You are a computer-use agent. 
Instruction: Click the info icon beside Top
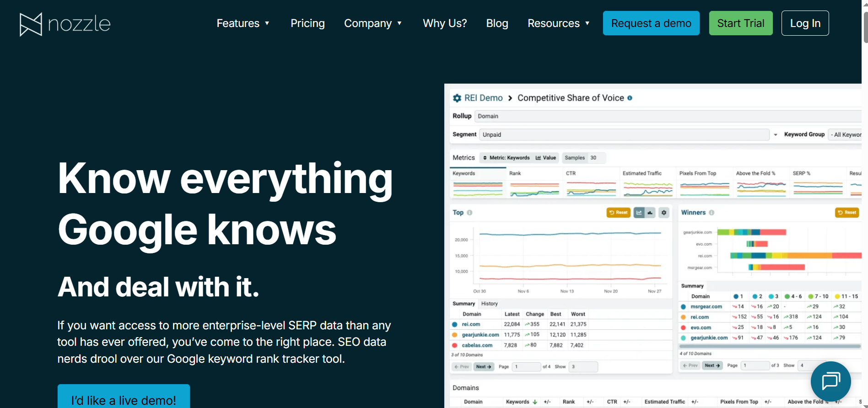pyautogui.click(x=469, y=213)
